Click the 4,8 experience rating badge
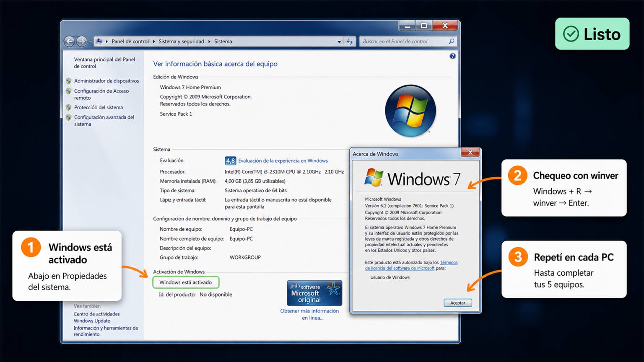This screenshot has height=362, width=644. click(x=230, y=160)
